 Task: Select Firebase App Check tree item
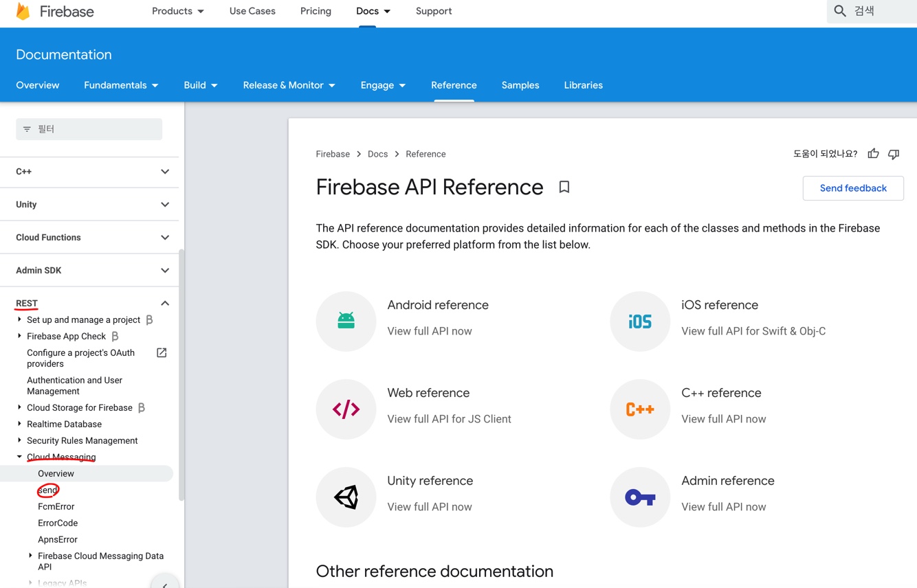[66, 336]
